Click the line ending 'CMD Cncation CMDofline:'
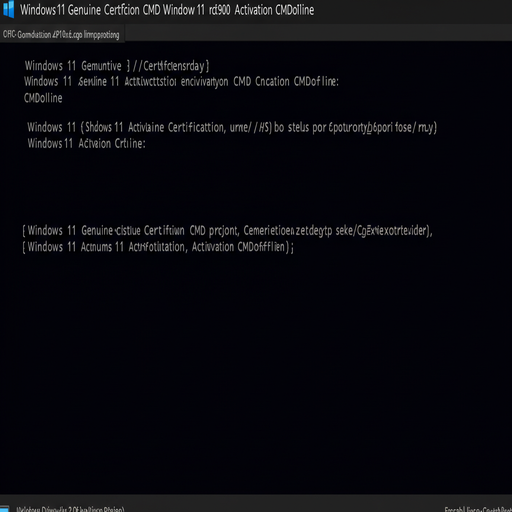The image size is (512, 512). coord(181,82)
